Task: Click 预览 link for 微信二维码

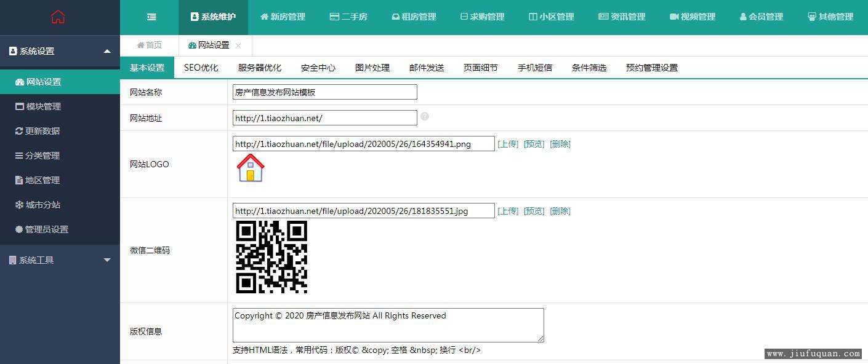Action: 534,211
